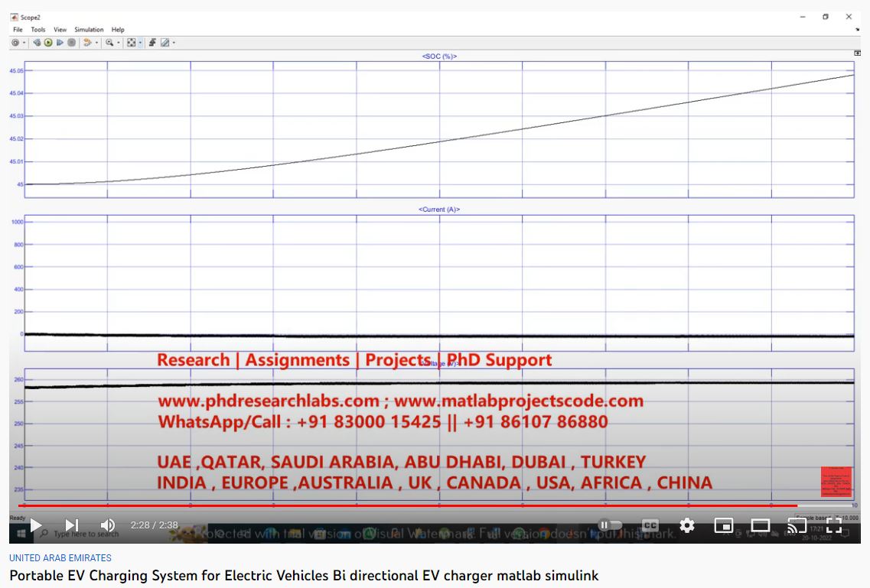Toggle the autoplay switch in video player
Viewport: 870px width, 588px height.
coord(611,525)
